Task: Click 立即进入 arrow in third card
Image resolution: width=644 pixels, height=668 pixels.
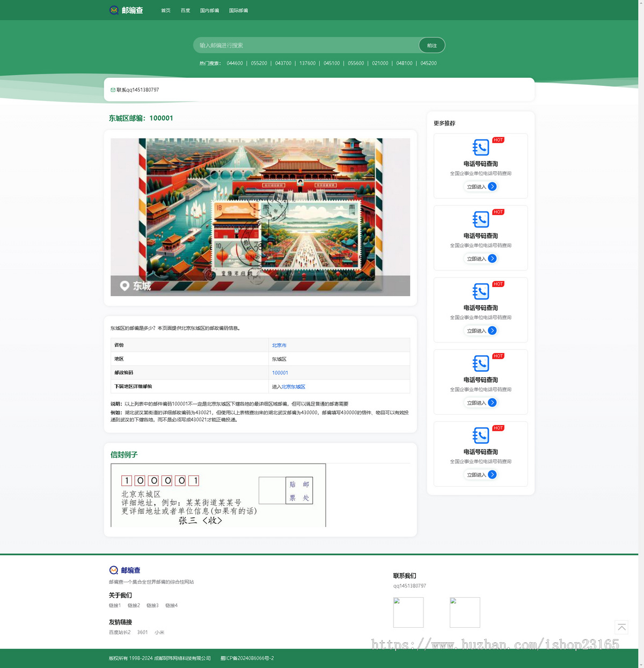Action: click(x=492, y=331)
